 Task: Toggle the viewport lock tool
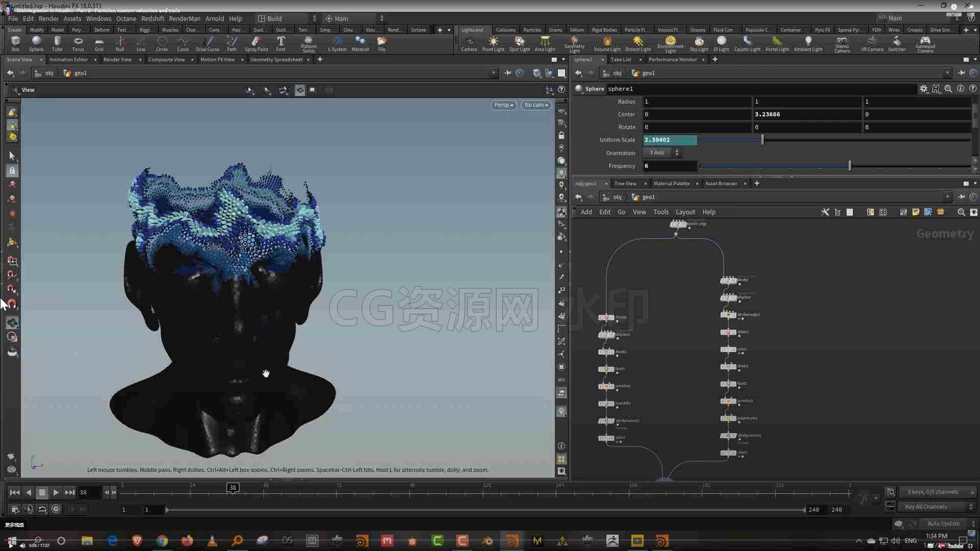pyautogui.click(x=12, y=171)
